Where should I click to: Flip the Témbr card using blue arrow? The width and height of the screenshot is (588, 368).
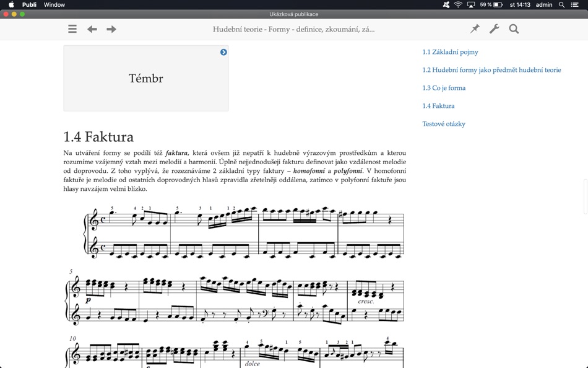[x=223, y=52]
